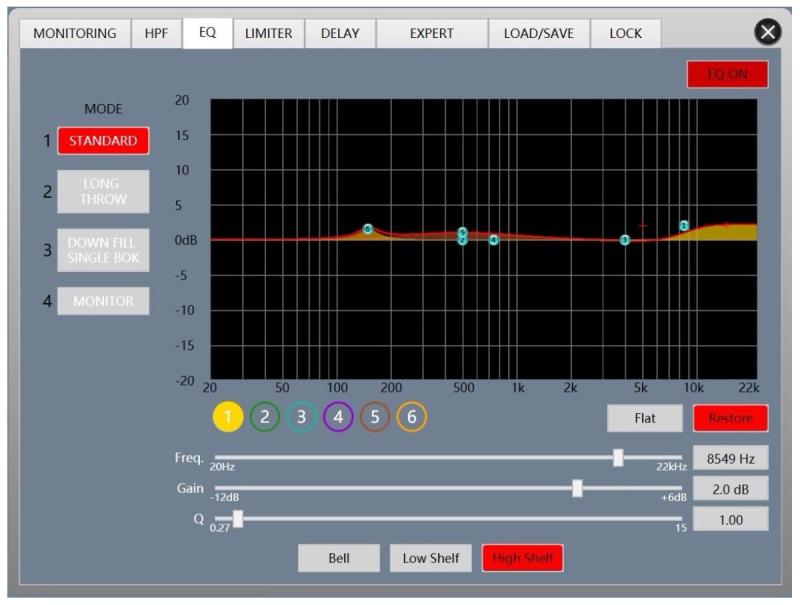Select EQ band 2 green circle
This screenshot has height=605, width=800.
264,417
